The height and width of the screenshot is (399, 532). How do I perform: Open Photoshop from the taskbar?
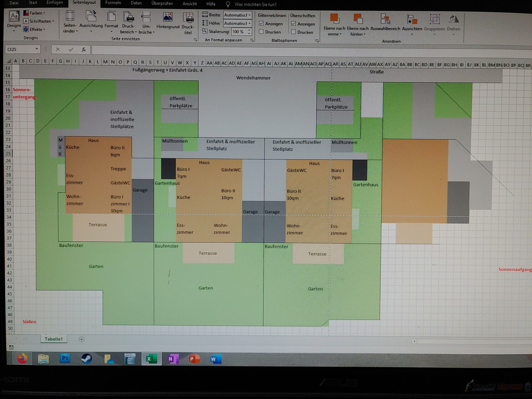pos(65,358)
